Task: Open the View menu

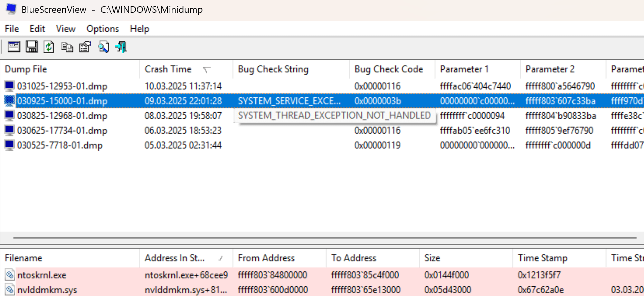Action: (x=66, y=29)
